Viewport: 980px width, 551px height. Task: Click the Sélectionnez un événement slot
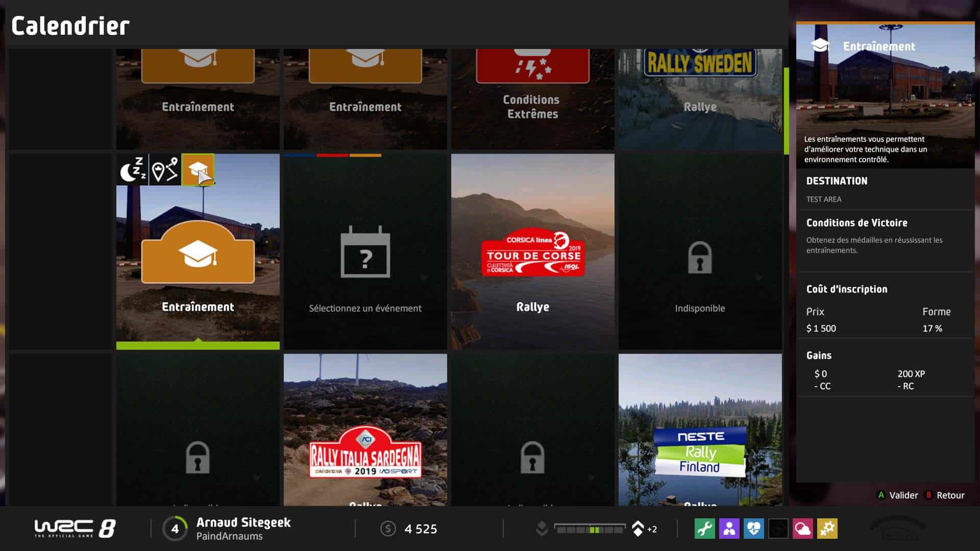(365, 252)
